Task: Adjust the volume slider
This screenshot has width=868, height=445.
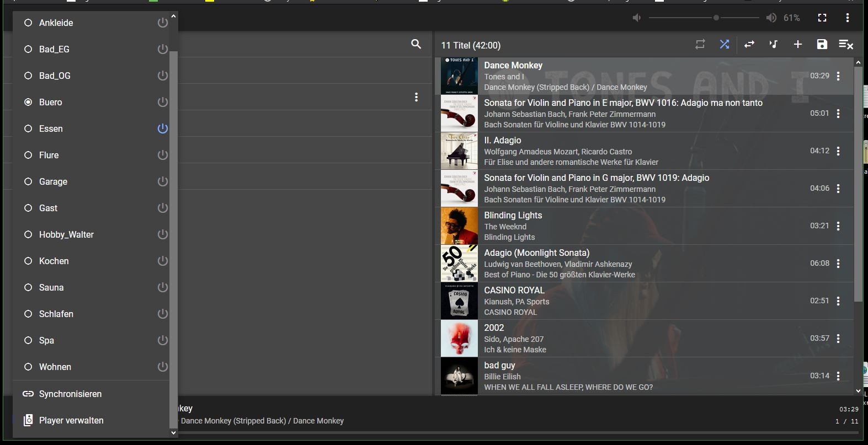Action: click(x=716, y=18)
